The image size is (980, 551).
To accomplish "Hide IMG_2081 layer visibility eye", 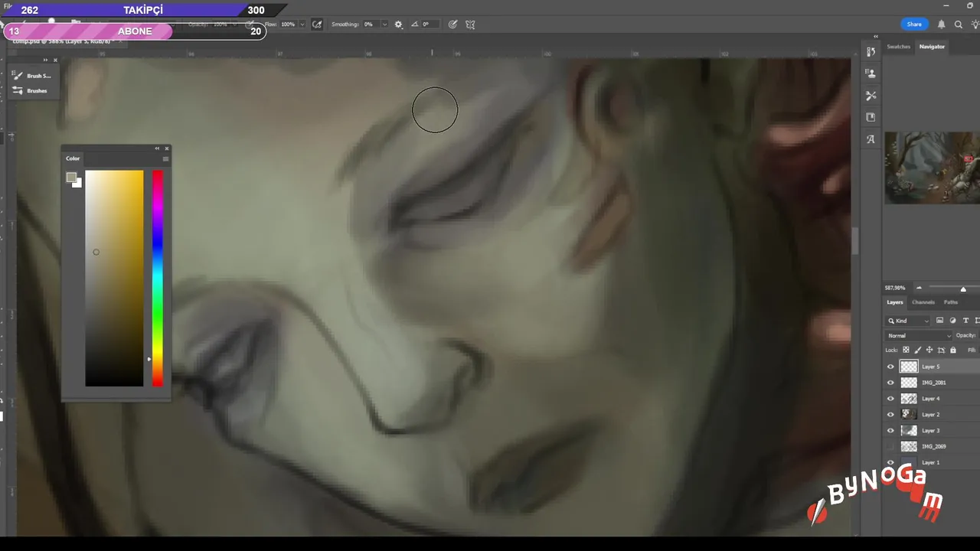I will (890, 383).
